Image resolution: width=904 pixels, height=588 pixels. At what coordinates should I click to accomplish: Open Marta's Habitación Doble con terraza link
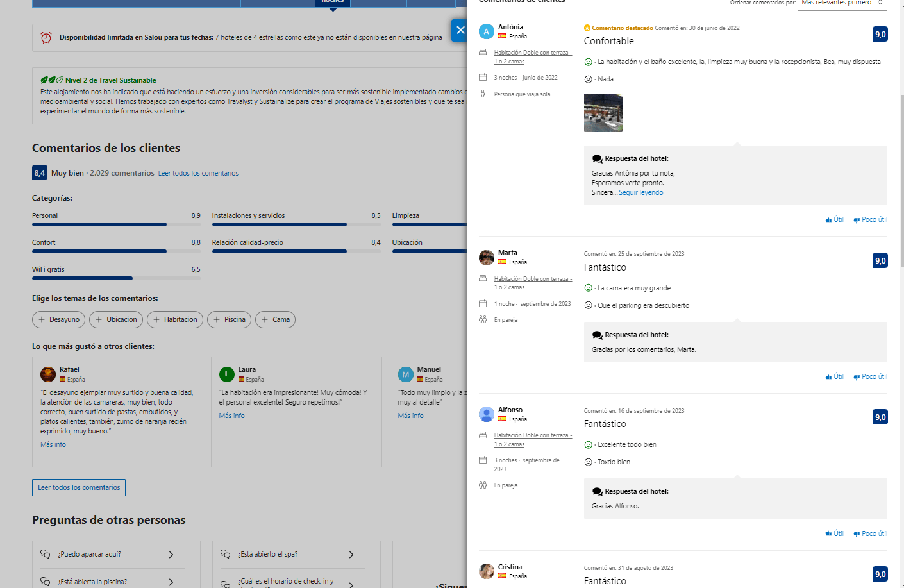tap(533, 283)
